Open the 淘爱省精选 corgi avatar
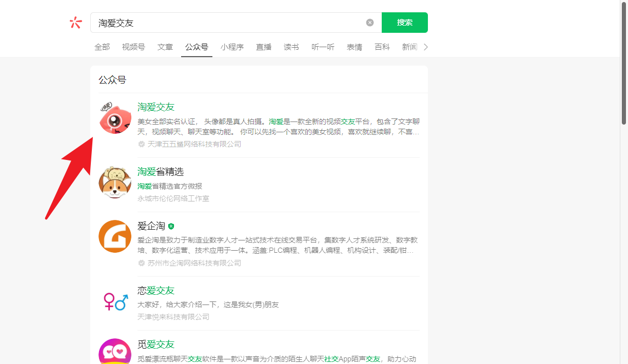 [x=115, y=183]
